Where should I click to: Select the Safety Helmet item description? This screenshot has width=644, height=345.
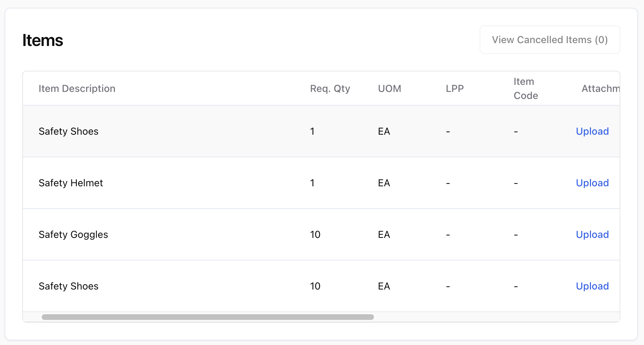pyautogui.click(x=71, y=183)
